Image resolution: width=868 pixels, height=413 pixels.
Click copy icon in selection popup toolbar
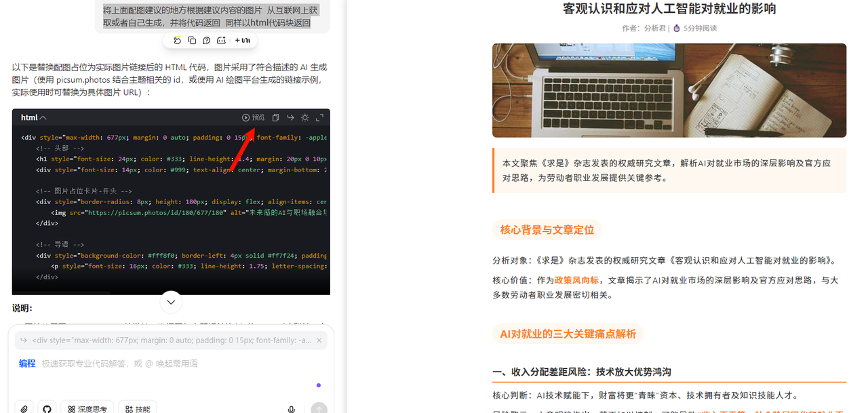coord(192,41)
